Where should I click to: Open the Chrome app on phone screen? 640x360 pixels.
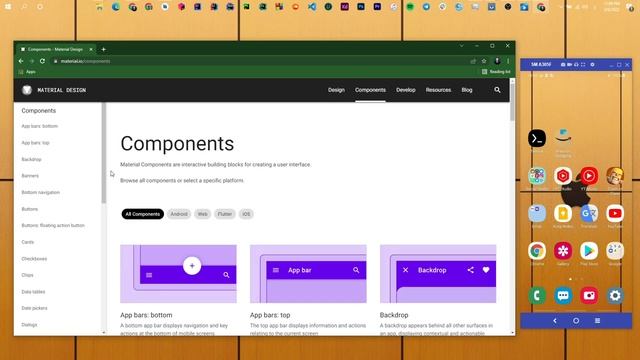[x=537, y=251]
